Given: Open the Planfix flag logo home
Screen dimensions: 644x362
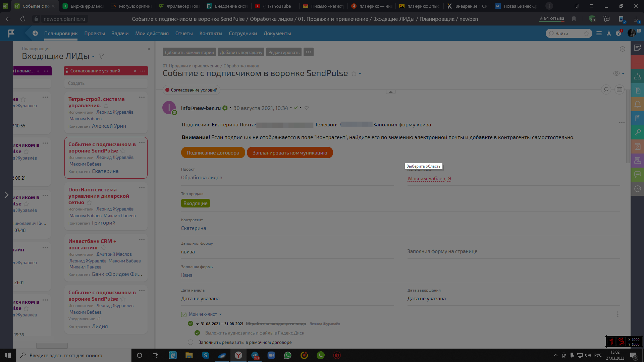Looking at the screenshot, I should click(x=11, y=33).
